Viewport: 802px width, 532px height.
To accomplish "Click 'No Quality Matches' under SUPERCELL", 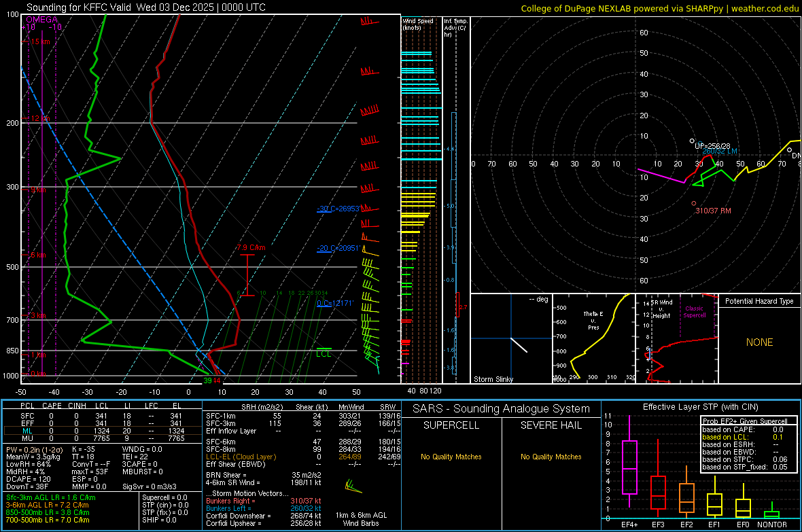I will 451,457.
